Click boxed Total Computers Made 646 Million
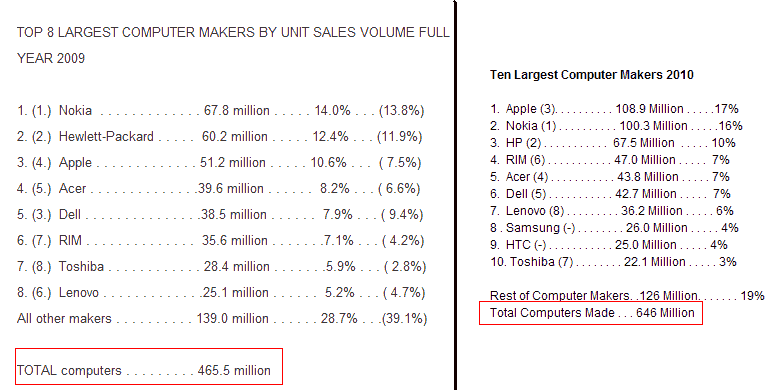Viewport: 780px width, 390px height. click(591, 313)
